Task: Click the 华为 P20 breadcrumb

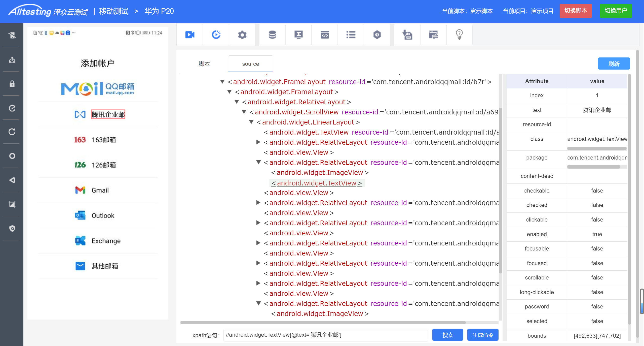Action: [159, 11]
